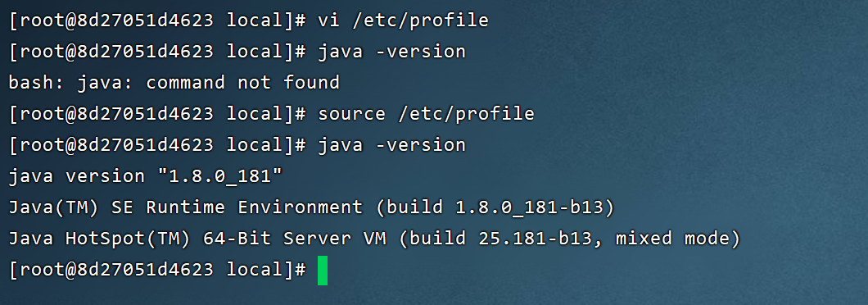This screenshot has height=305, width=868.
Task: Click the 'vi /etc/profile' command text
Action: (403, 21)
